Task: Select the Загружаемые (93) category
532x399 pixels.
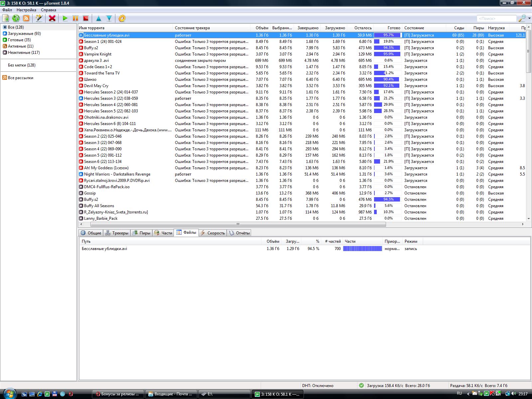Action: pyautogui.click(x=24, y=34)
